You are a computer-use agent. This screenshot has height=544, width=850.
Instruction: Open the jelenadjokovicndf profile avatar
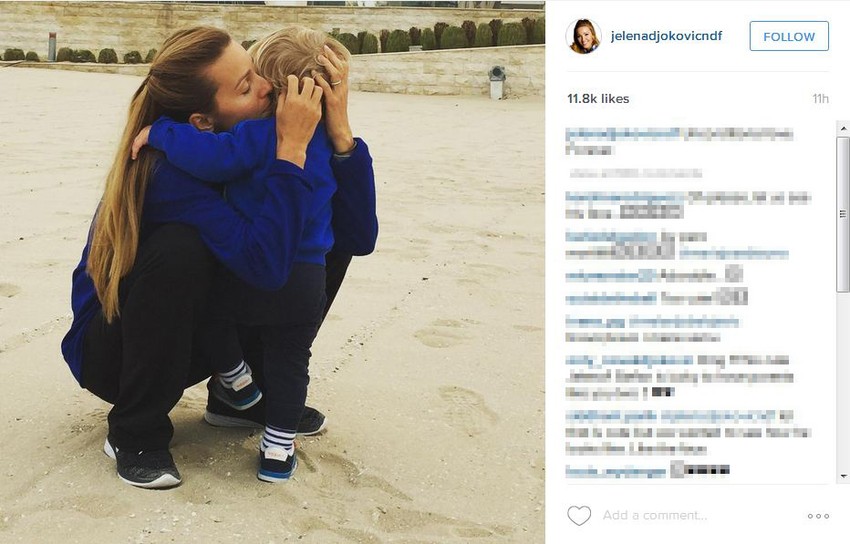[x=583, y=36]
